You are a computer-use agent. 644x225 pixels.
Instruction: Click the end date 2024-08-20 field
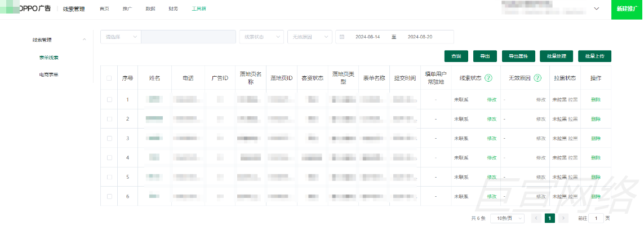coord(420,37)
